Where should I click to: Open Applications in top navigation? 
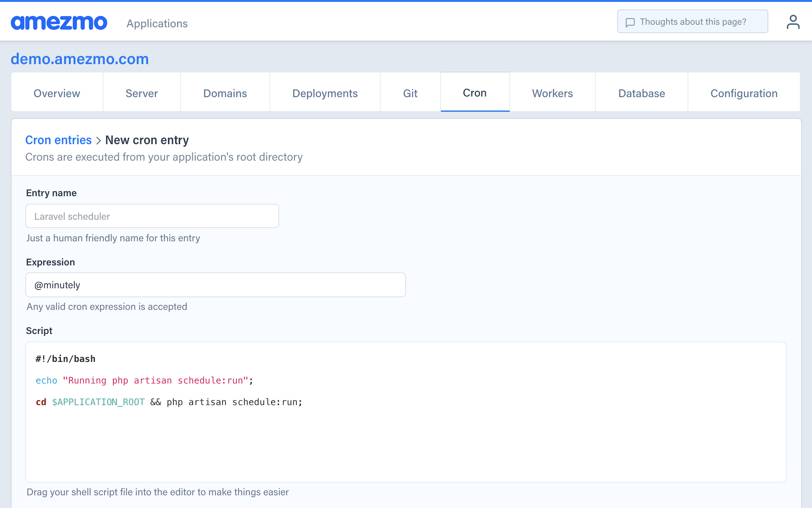[157, 23]
